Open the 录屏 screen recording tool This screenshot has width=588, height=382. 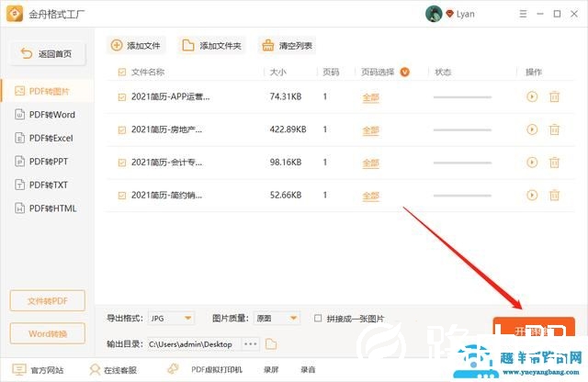[x=271, y=370]
